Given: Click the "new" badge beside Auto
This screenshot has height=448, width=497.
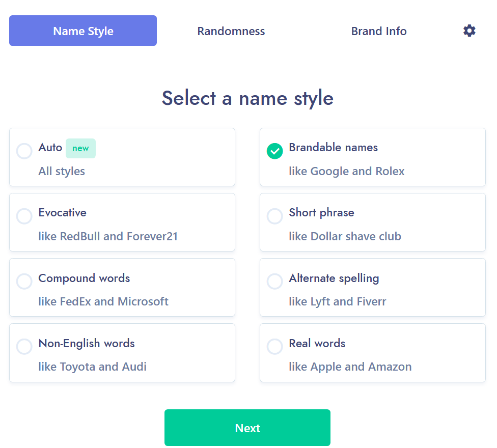Looking at the screenshot, I should tap(80, 148).
